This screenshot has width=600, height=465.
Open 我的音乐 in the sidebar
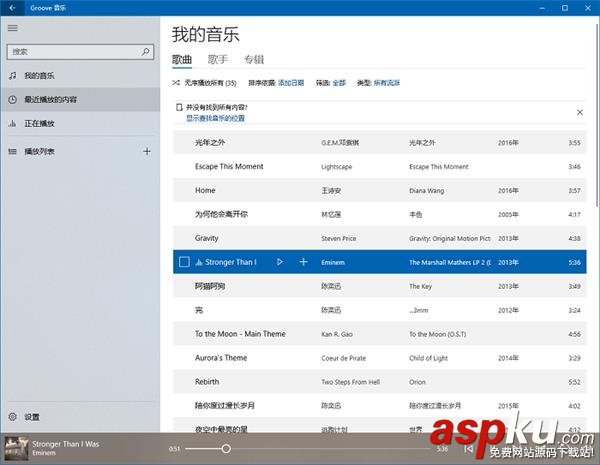pos(80,76)
